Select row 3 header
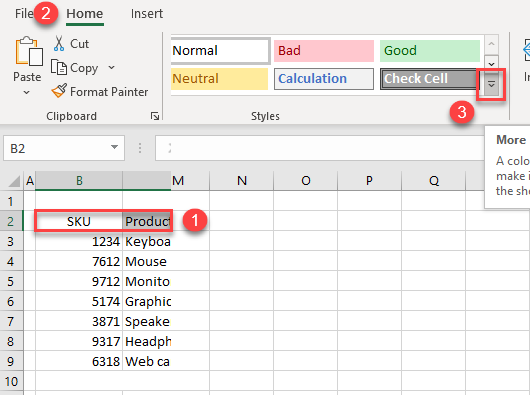530x395 pixels. click(x=11, y=241)
